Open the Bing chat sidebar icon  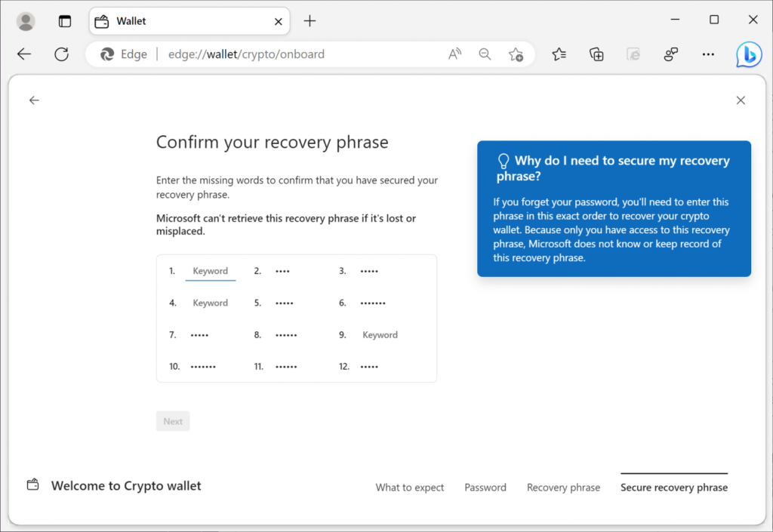tap(749, 54)
